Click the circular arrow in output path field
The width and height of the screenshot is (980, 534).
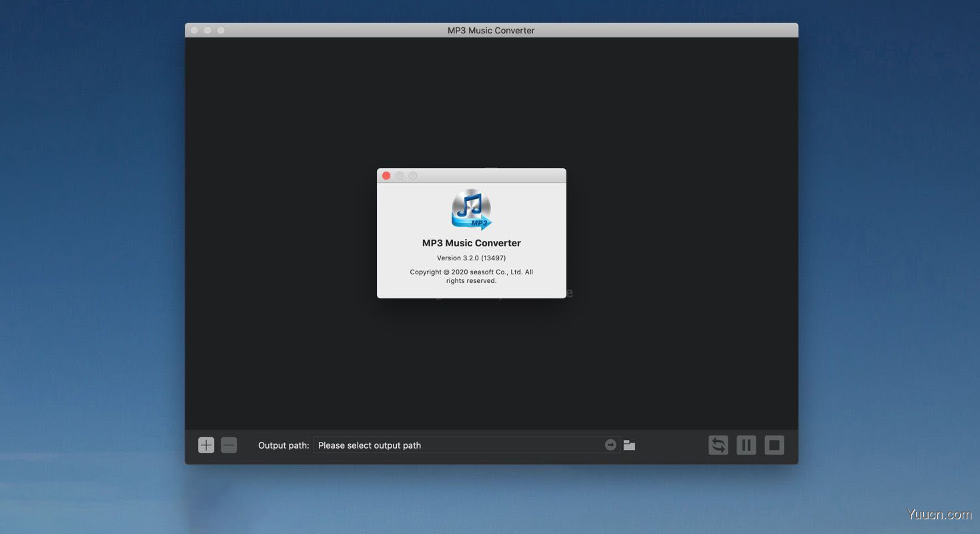(x=610, y=445)
